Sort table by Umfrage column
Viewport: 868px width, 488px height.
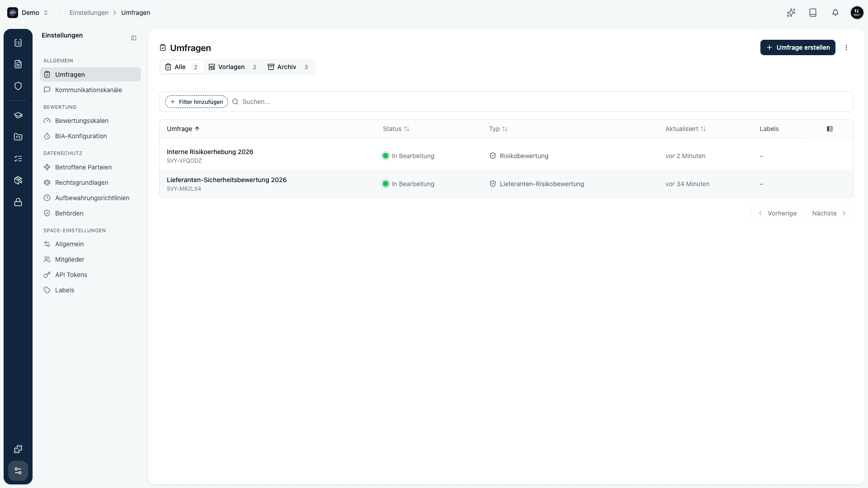183,129
